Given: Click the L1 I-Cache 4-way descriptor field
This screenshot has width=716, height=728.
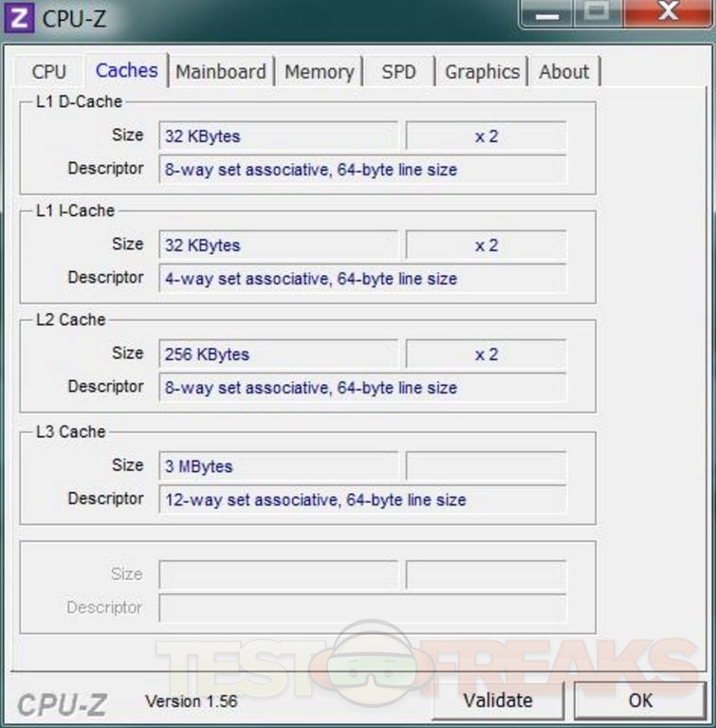Looking at the screenshot, I should point(362,279).
